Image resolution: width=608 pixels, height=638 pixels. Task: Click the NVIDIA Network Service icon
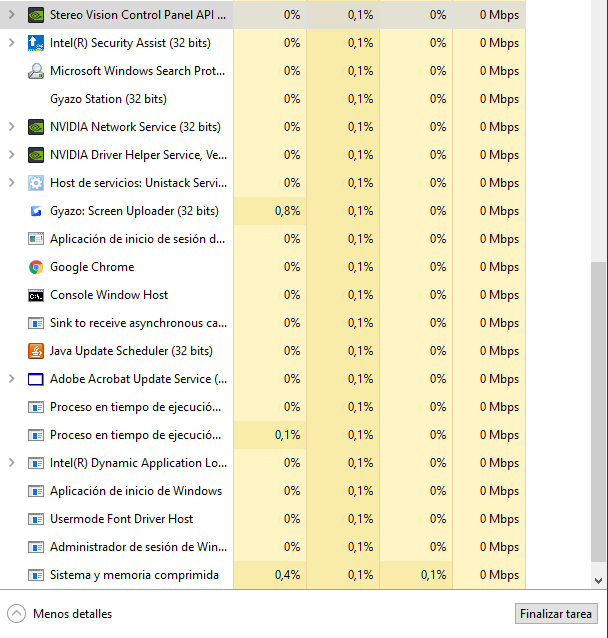[x=36, y=127]
